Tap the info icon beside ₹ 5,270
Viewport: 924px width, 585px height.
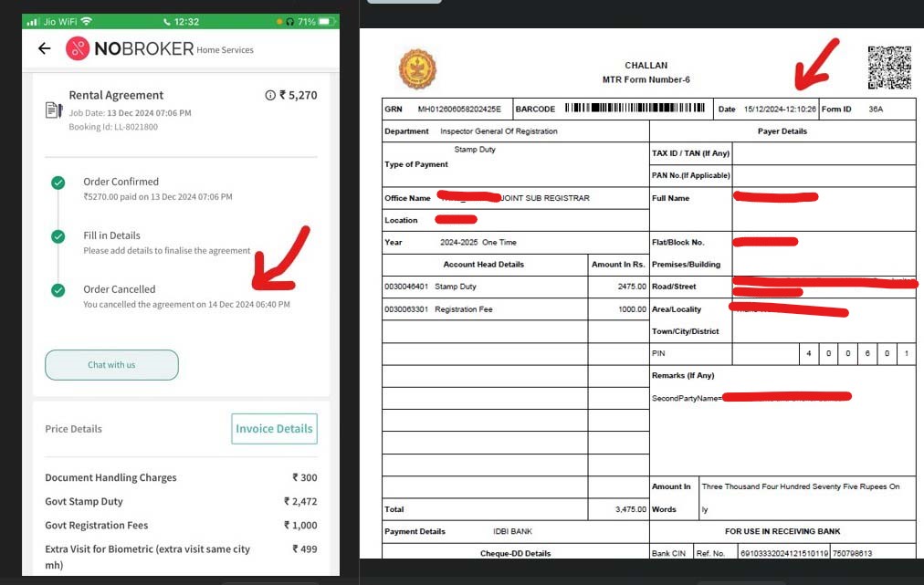click(270, 95)
